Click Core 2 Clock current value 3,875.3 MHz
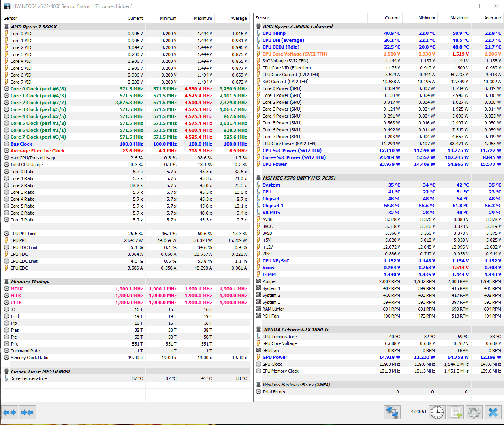The image size is (504, 425). tap(129, 103)
